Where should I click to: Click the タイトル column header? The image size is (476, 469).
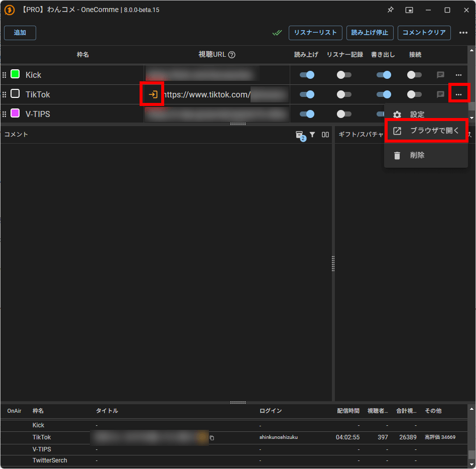107,411
